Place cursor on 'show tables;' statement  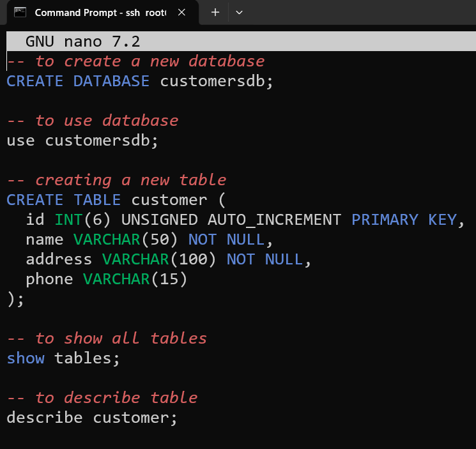coord(63,358)
